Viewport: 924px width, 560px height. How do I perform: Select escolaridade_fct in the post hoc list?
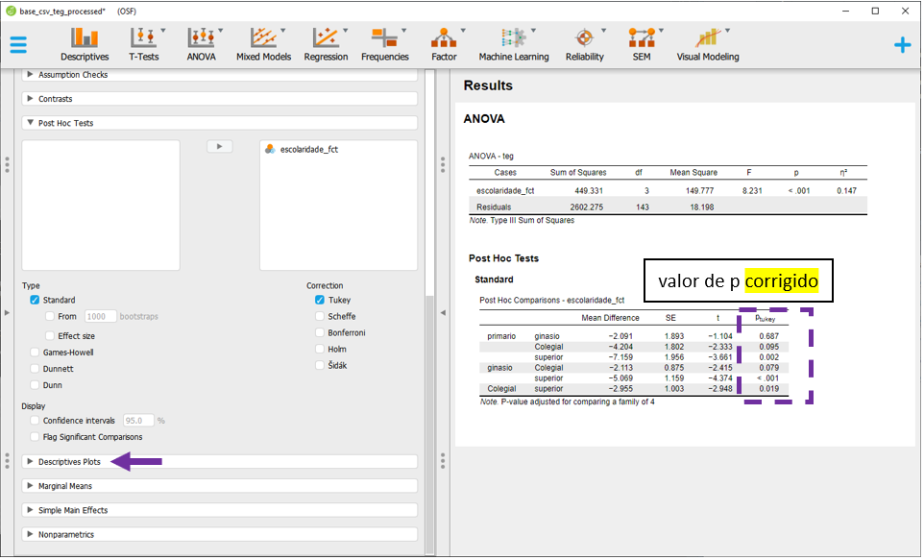pyautogui.click(x=308, y=150)
